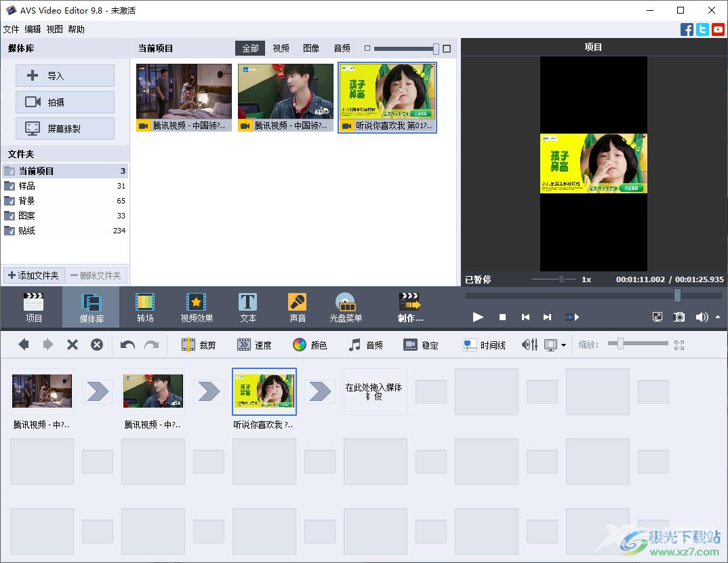Expand the volume level arrow
The image size is (728, 563).
click(x=718, y=317)
